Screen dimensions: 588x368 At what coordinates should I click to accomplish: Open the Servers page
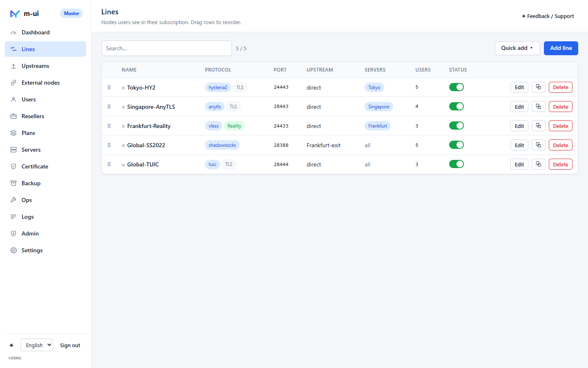coord(45,150)
